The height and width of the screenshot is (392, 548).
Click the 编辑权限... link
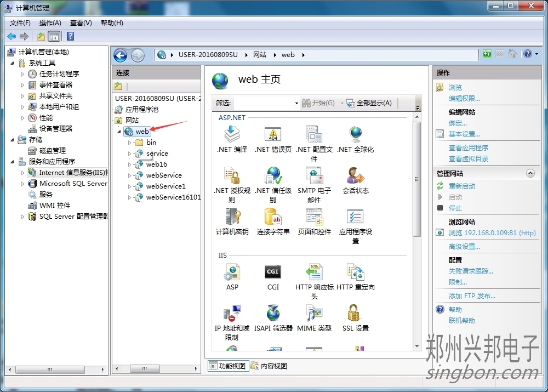click(x=464, y=99)
